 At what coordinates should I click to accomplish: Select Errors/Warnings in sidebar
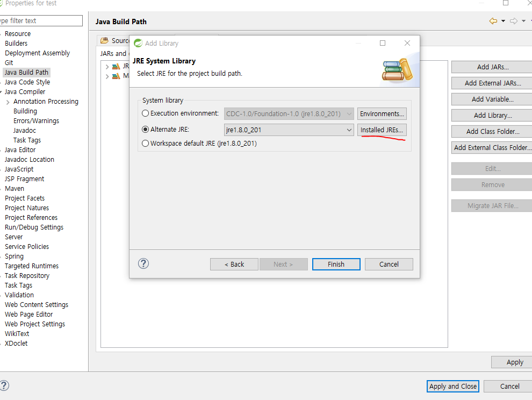tap(36, 121)
